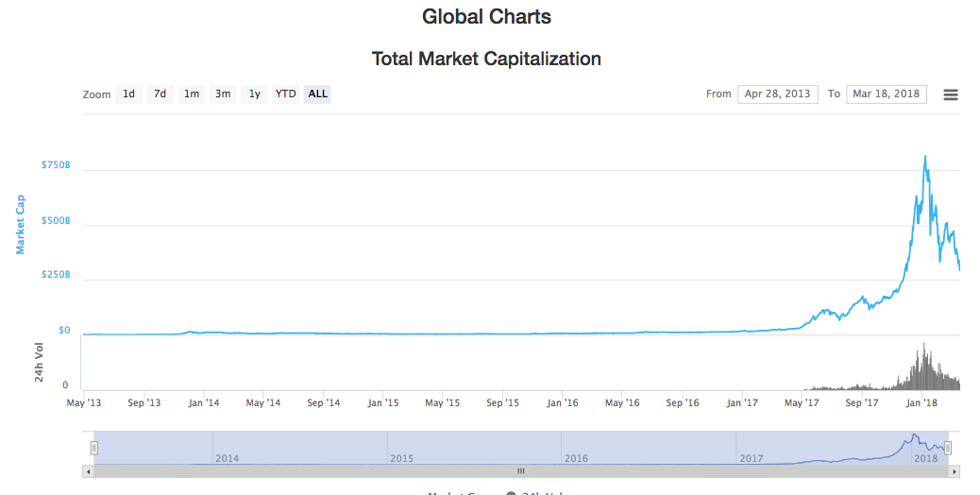Set zoom range to 1d
Viewport: 980px width, 495px height.
tap(128, 94)
